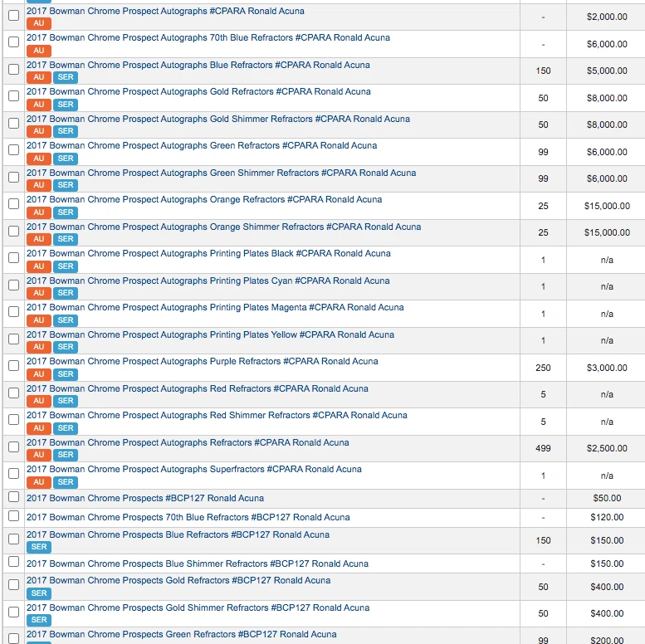Screen dimensions: 645x644
Task: Click AU badge under Printing Plates Black
Action: pyautogui.click(x=39, y=266)
